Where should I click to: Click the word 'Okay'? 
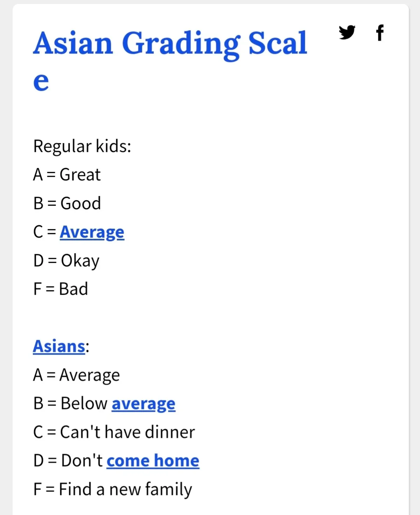[80, 261]
